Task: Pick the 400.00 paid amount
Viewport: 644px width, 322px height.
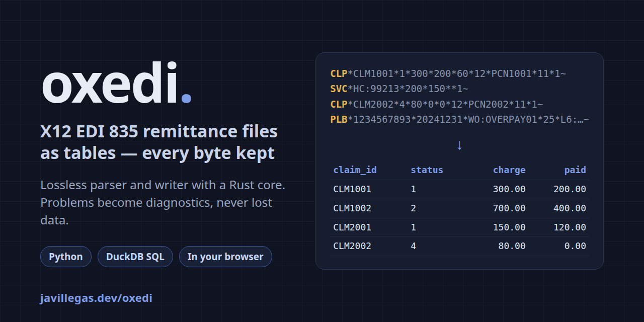Action: (x=570, y=208)
